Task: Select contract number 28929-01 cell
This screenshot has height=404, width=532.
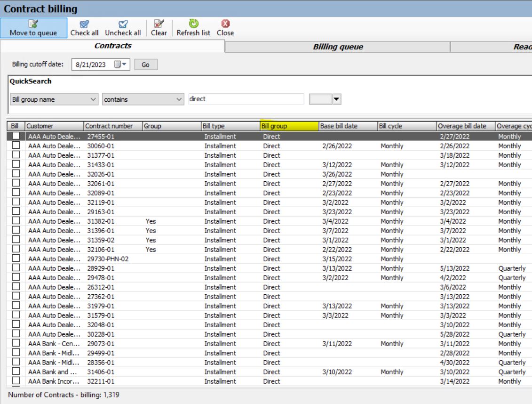Action: (101, 268)
